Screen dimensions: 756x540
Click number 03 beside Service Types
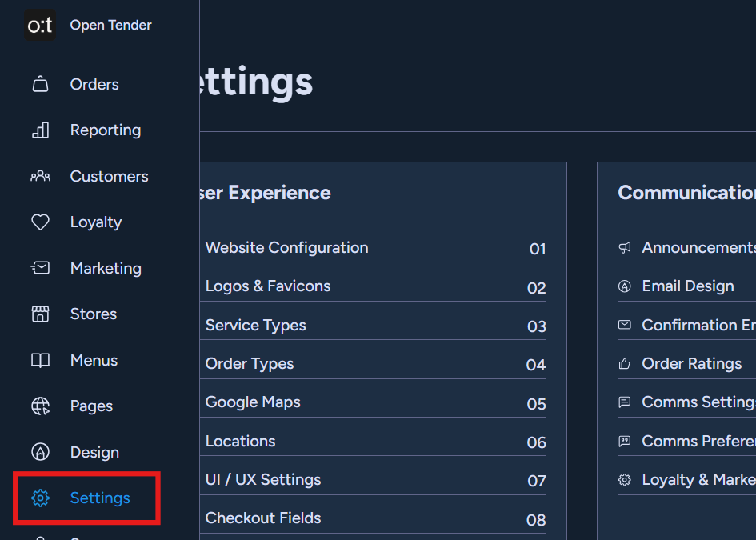point(537,326)
